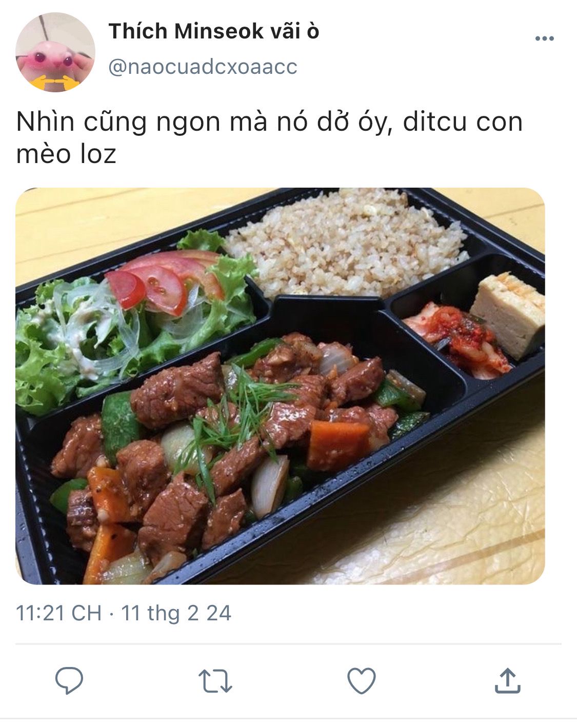Open the share upload icon

coord(507,680)
